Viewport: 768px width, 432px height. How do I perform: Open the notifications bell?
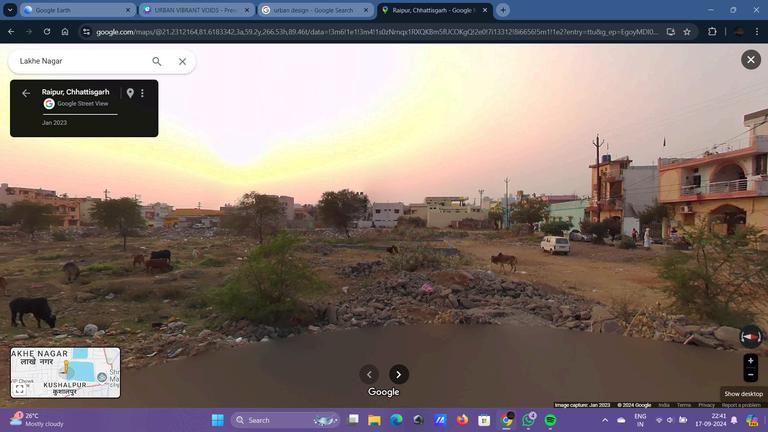(x=734, y=420)
